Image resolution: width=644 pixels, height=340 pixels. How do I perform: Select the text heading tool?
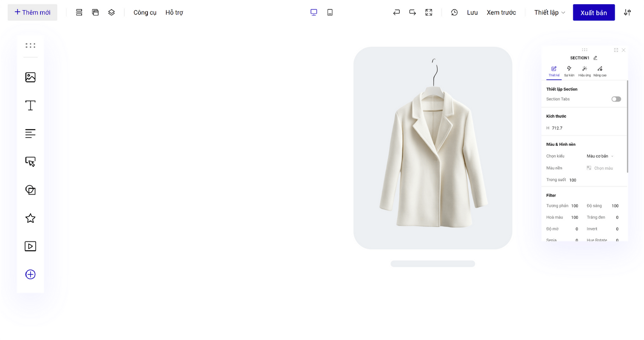tap(30, 105)
